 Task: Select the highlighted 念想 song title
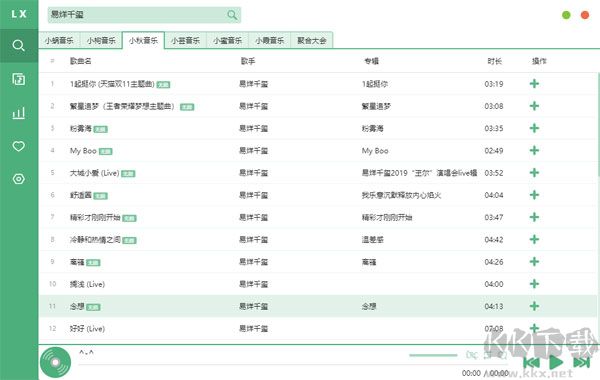pos(77,306)
